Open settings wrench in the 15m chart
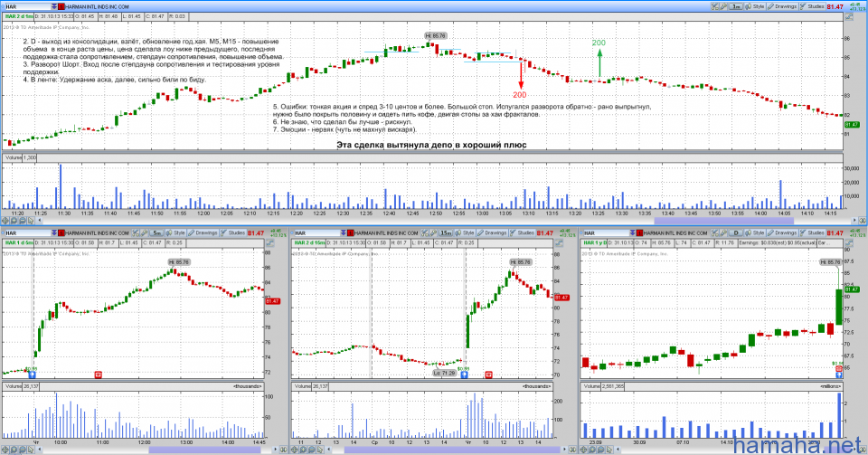This screenshot has height=455, width=868. tap(433, 232)
